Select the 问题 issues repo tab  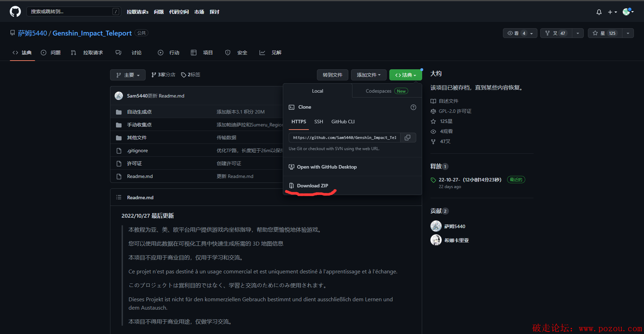coord(51,53)
